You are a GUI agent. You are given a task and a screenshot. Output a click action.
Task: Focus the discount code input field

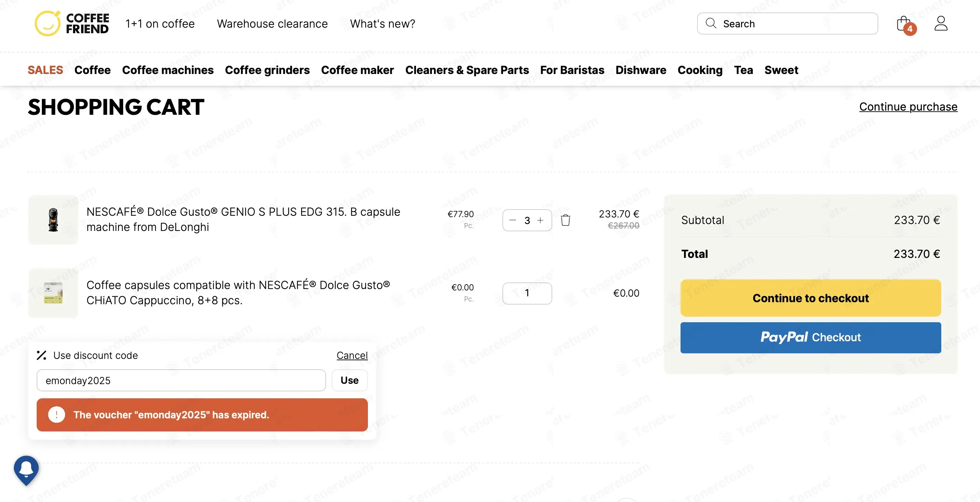[x=181, y=380]
